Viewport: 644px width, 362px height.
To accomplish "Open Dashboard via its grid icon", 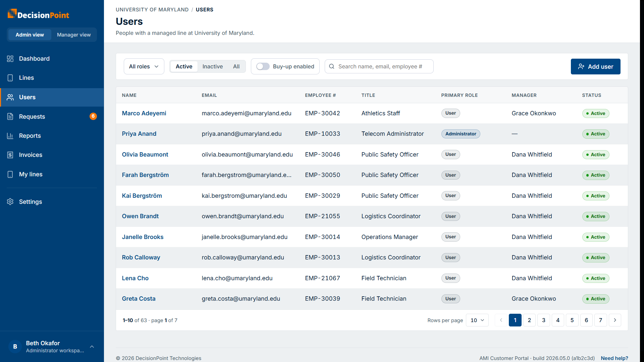I will click(x=10, y=59).
